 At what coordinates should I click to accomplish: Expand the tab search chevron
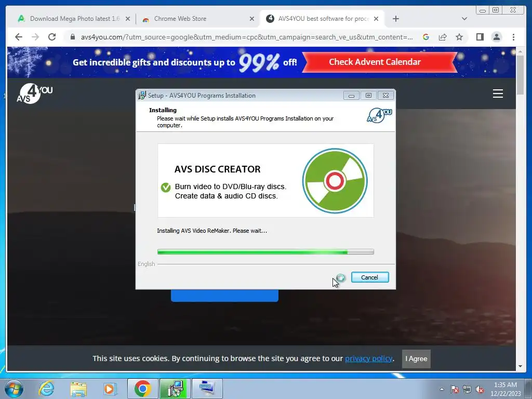click(464, 19)
